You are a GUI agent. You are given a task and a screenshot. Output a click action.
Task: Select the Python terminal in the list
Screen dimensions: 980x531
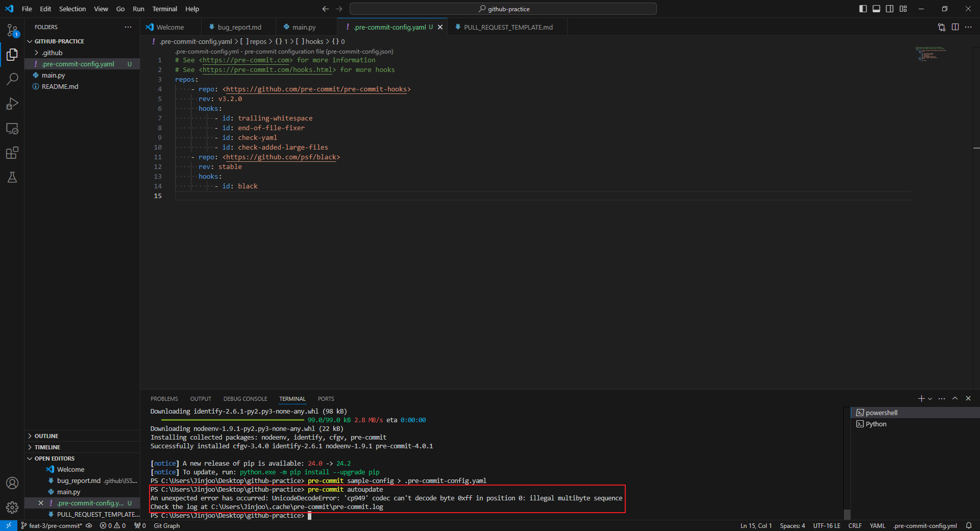pyautogui.click(x=914, y=424)
